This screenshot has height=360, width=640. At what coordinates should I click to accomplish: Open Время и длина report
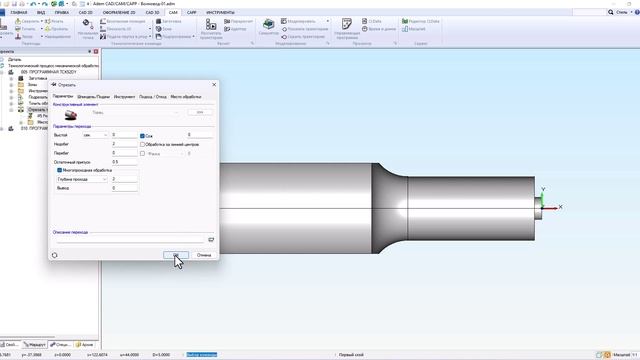coord(379,29)
